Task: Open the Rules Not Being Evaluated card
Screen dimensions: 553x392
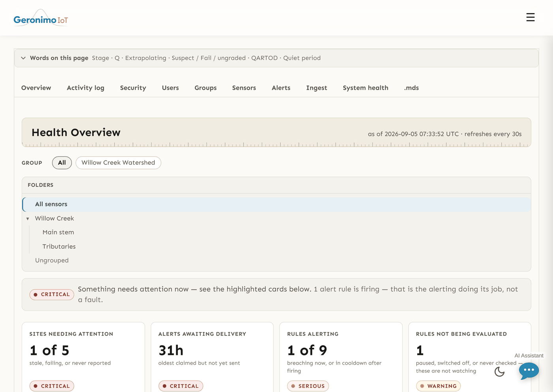Action: coord(470,357)
